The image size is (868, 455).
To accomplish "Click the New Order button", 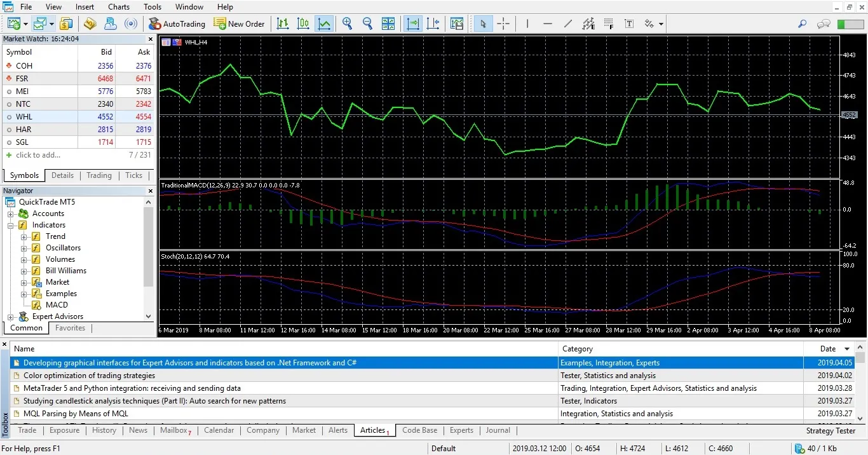I will pos(239,24).
